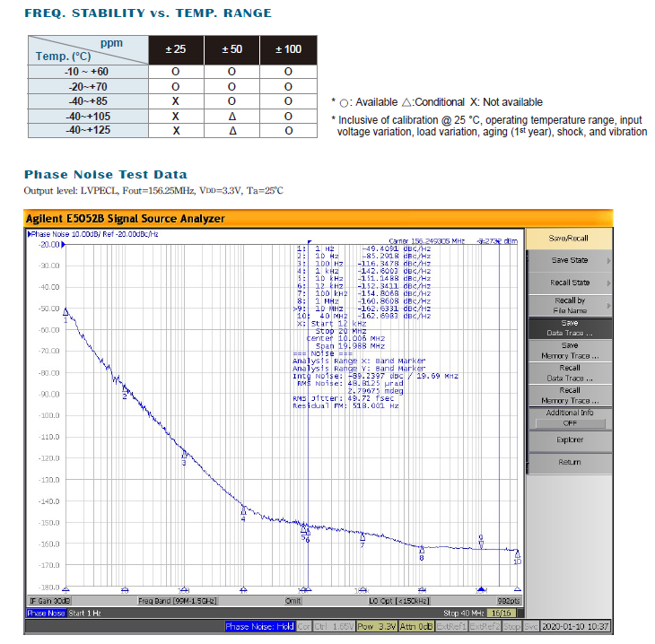This screenshot has height=644, width=655.
Task: Select marker 7 on the phase noise trace
Action: pyautogui.click(x=362, y=536)
